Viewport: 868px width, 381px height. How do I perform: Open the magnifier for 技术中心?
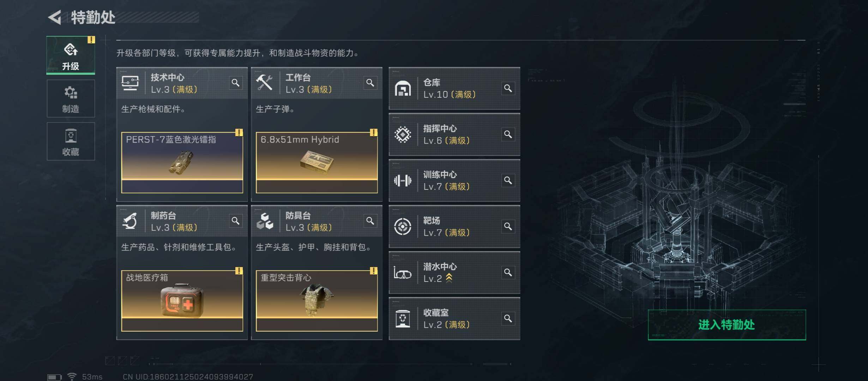tap(235, 83)
